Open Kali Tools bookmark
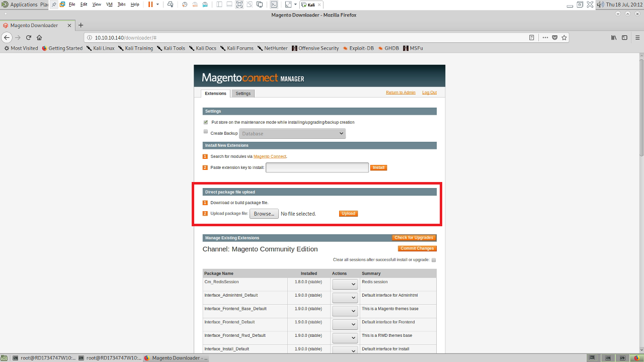The height and width of the screenshot is (362, 644). click(171, 48)
